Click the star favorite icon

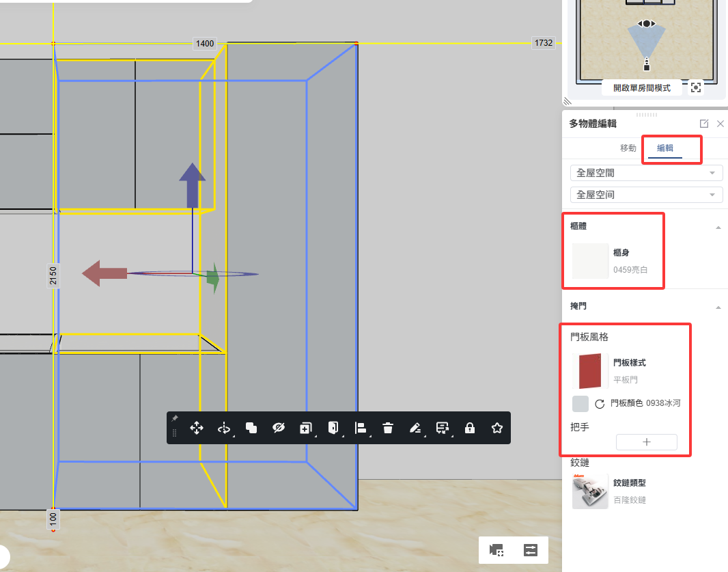coord(497,428)
